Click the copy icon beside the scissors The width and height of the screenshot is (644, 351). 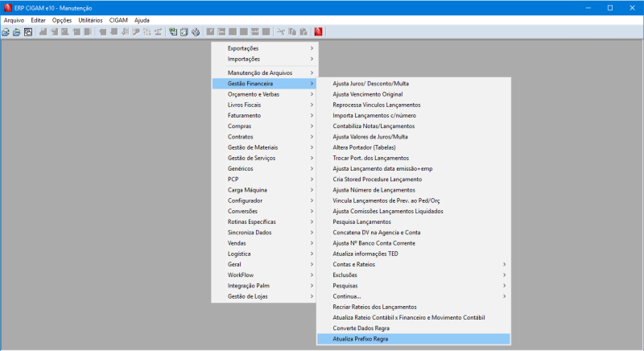click(292, 32)
